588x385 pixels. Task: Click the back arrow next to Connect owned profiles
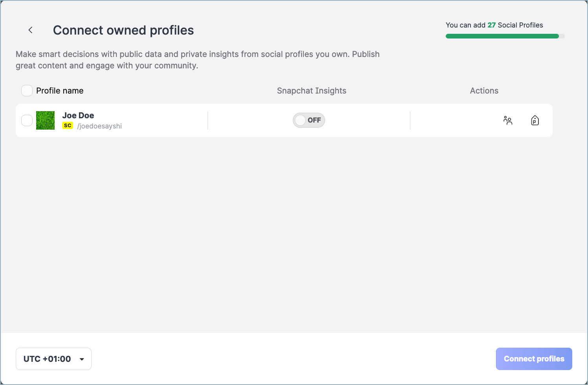click(30, 30)
